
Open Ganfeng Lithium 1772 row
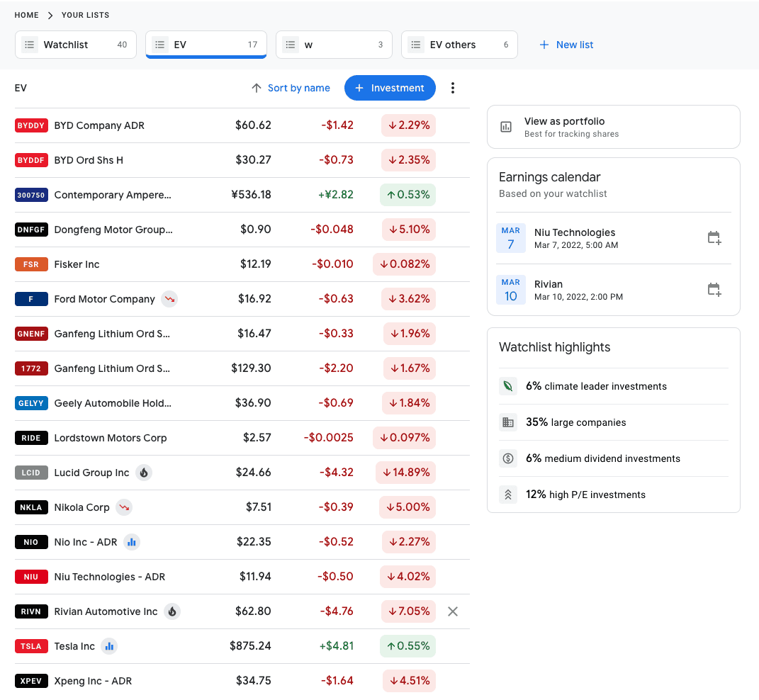(242, 368)
